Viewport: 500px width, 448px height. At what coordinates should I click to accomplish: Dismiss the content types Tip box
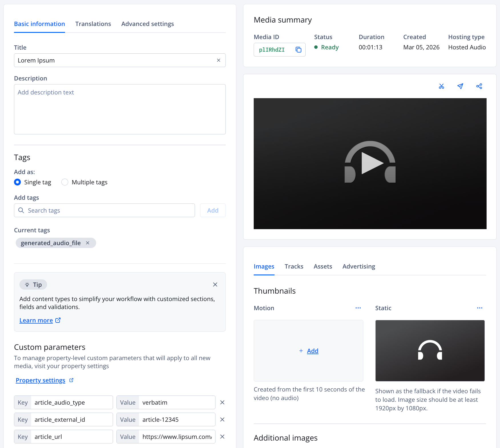[x=215, y=284]
